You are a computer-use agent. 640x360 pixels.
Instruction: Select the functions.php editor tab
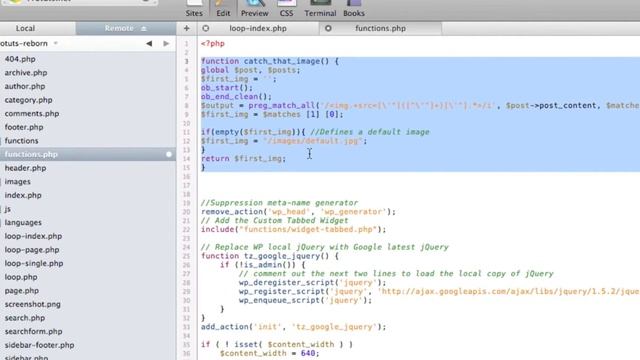coord(380,28)
